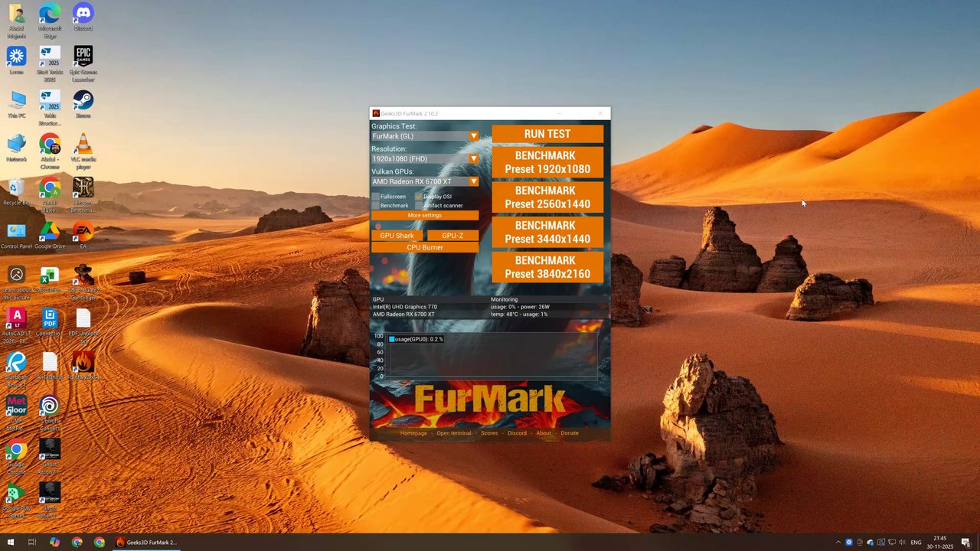Select Intel(R) UHD Graphics 770 in GPU list
Image resolution: width=980 pixels, height=551 pixels.
pos(405,307)
